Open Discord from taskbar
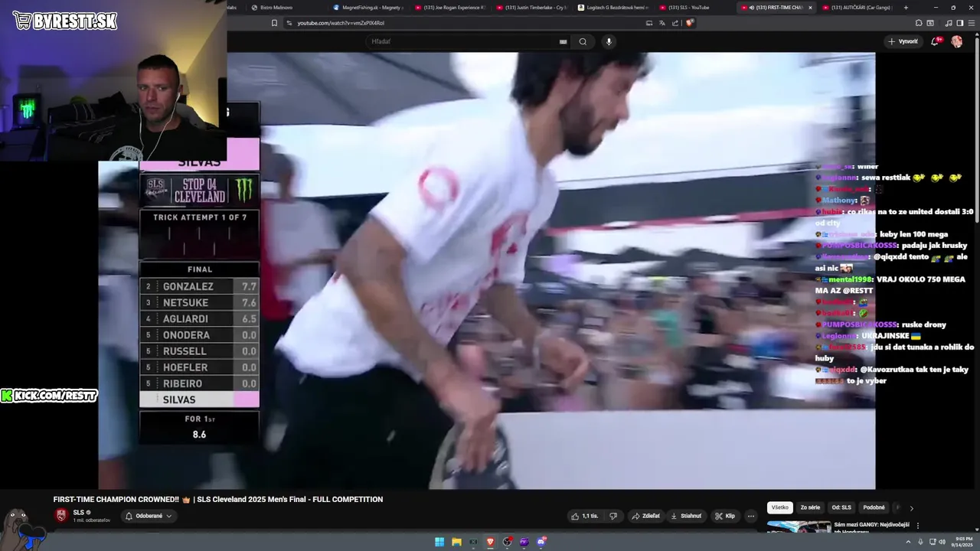The height and width of the screenshot is (551, 980). 542,542
